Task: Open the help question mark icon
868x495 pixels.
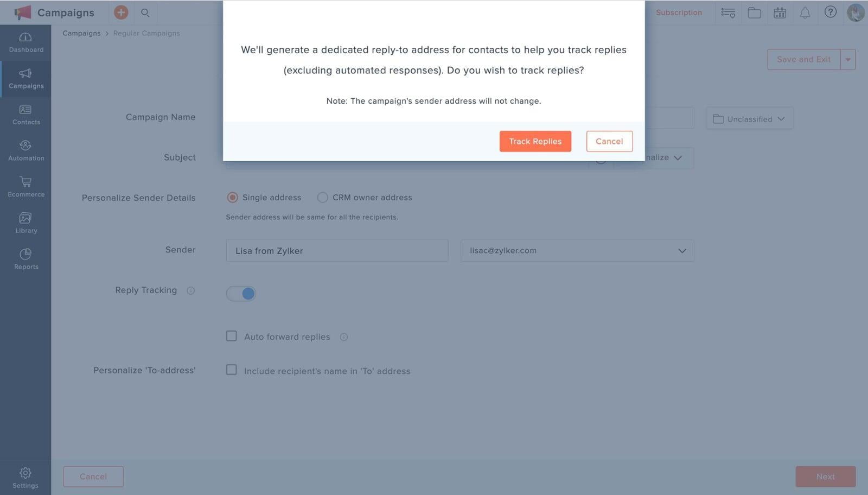Action: [830, 12]
